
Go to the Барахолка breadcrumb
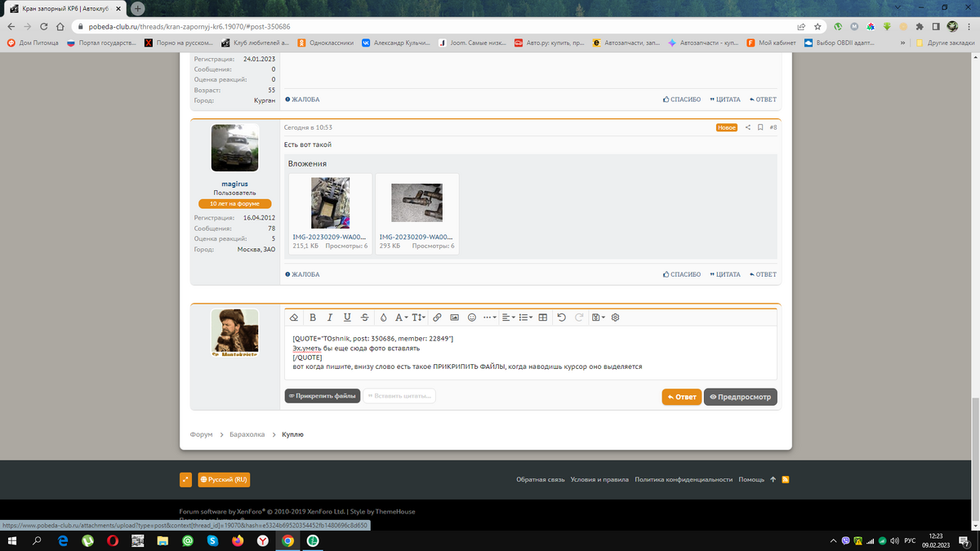point(247,435)
